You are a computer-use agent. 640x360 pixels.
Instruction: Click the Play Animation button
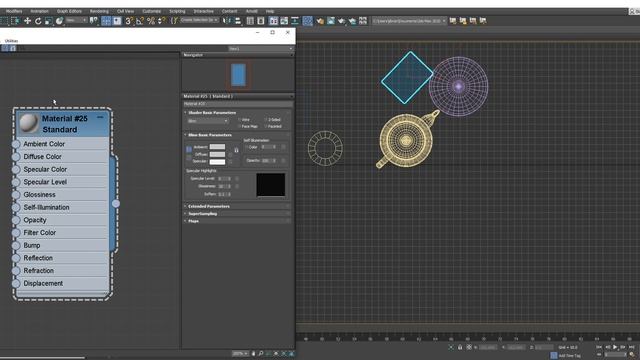(x=615, y=347)
